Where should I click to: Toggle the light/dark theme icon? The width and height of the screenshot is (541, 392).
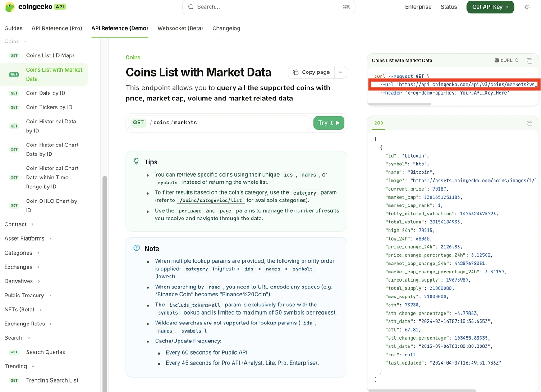pyautogui.click(x=527, y=7)
